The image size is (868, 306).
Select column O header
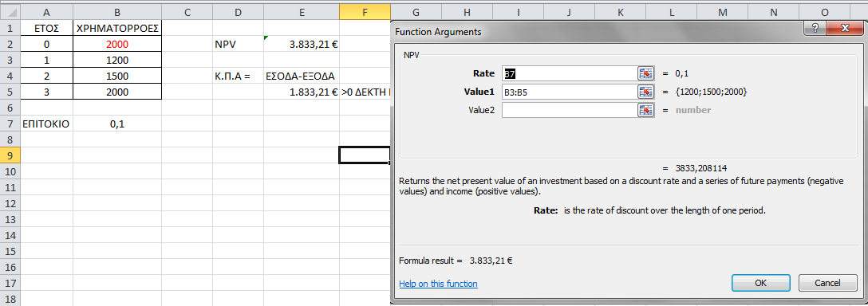824,12
